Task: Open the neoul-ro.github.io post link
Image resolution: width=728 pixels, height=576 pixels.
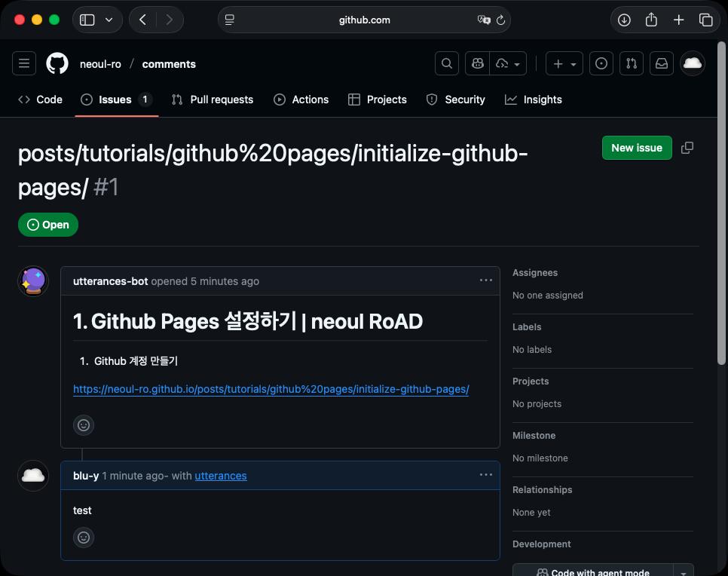Action: click(x=271, y=390)
